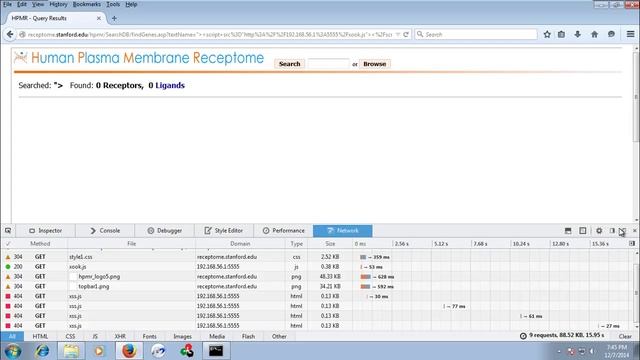Select the style1.css request row
Viewport: 640px width, 360px height.
coord(318,257)
